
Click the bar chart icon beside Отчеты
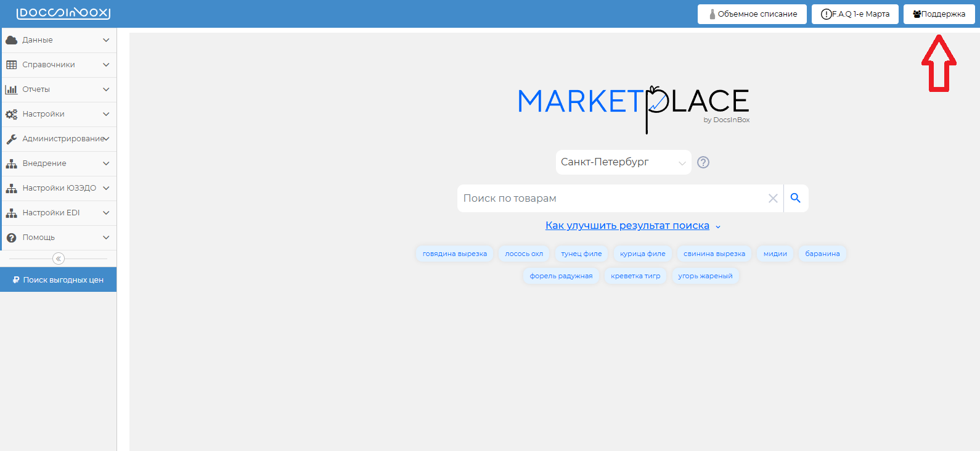pos(11,89)
